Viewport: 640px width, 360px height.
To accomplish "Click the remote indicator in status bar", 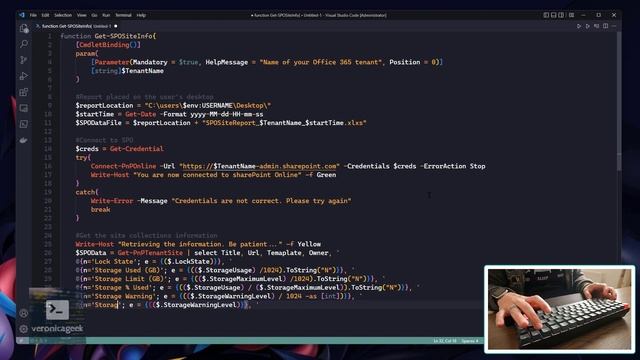I will (x=21, y=340).
